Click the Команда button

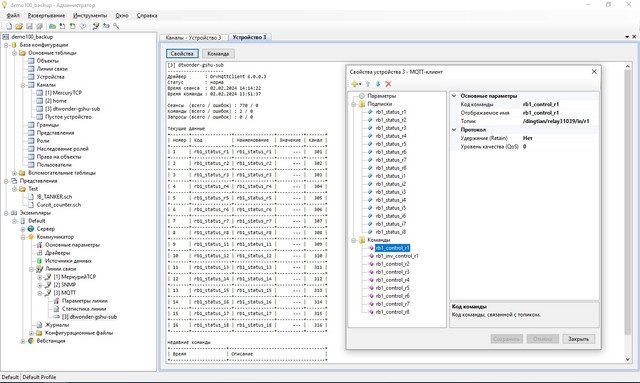218,54
